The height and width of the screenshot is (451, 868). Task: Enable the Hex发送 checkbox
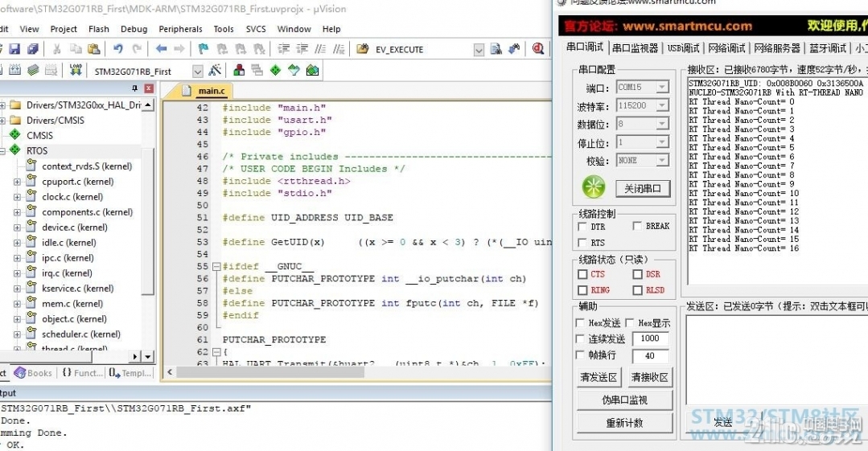[580, 322]
